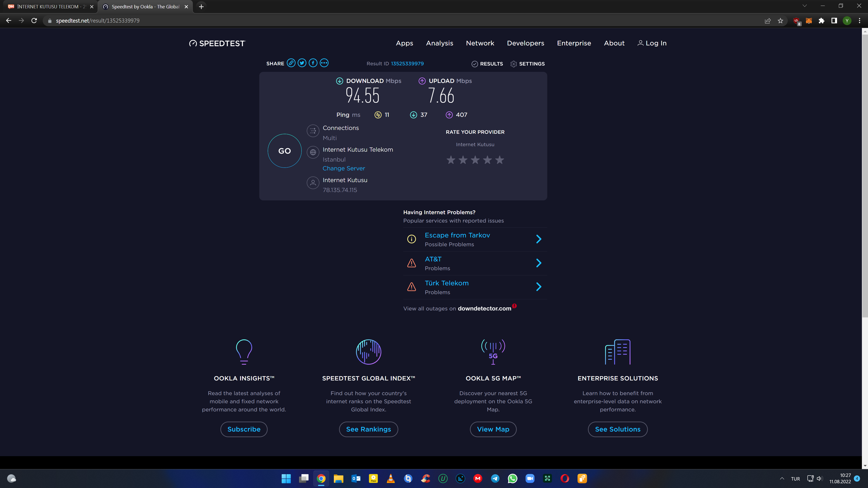The image size is (868, 488).
Task: Open Developers menu item
Action: [x=525, y=43]
